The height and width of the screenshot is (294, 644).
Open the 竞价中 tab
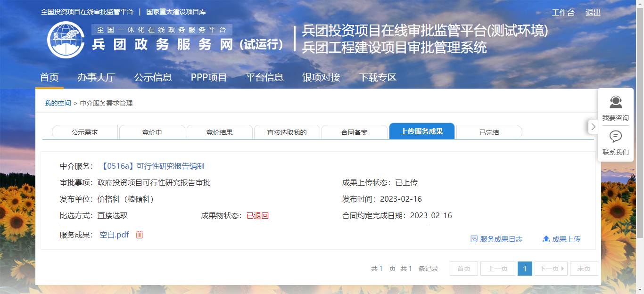coord(152,132)
